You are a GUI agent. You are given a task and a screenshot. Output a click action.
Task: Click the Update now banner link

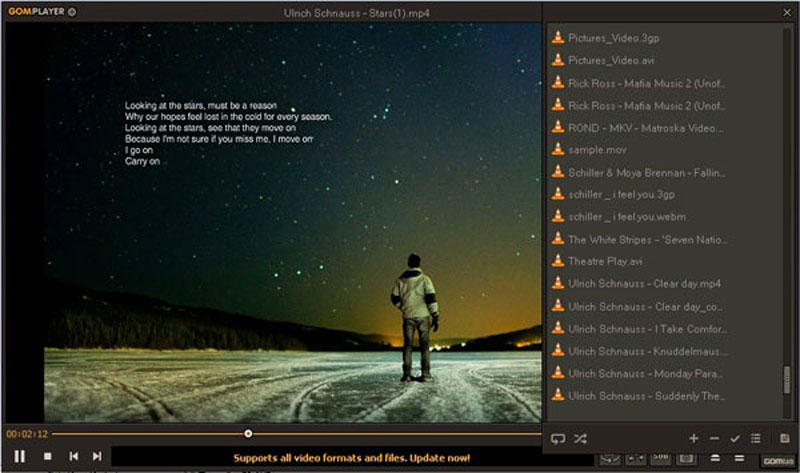352,458
